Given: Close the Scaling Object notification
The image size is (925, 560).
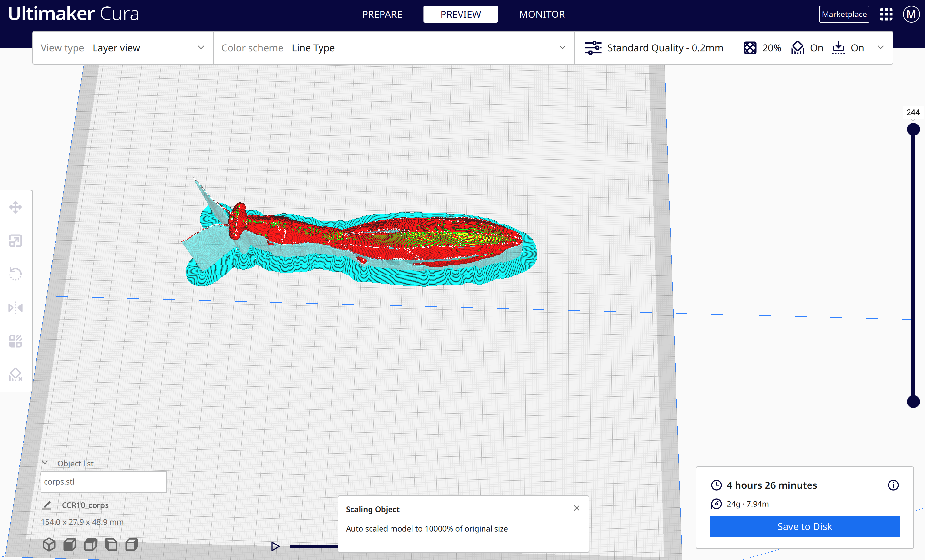Looking at the screenshot, I should 577,508.
